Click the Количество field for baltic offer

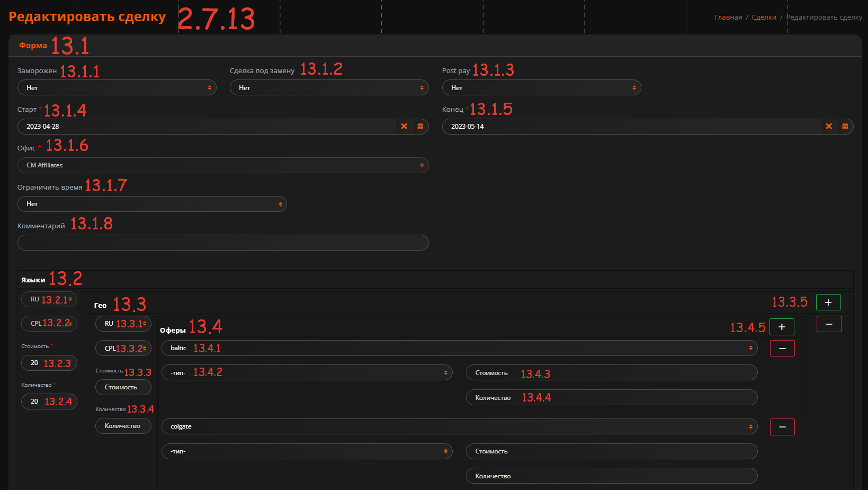pos(612,397)
